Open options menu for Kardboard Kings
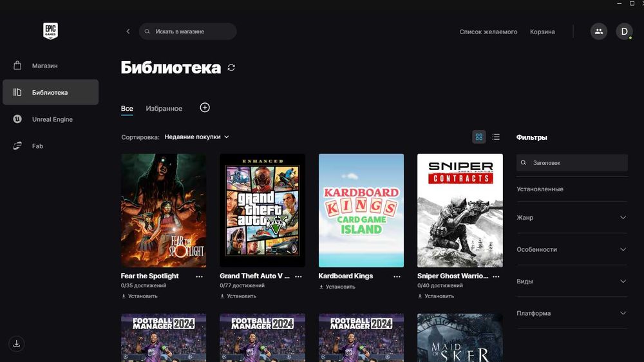Viewport: 644px width, 362px height. (x=397, y=276)
